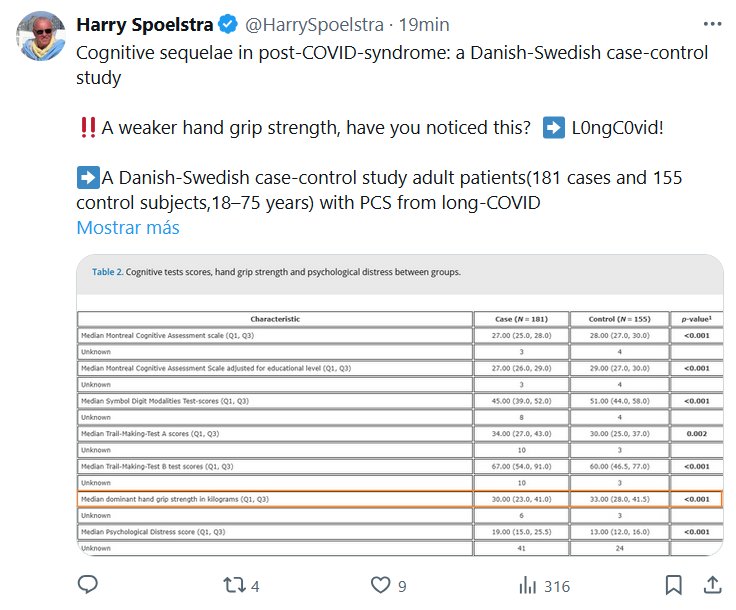Open the Harry Spoelstra display name
The width and height of the screenshot is (736, 610).
click(145, 23)
